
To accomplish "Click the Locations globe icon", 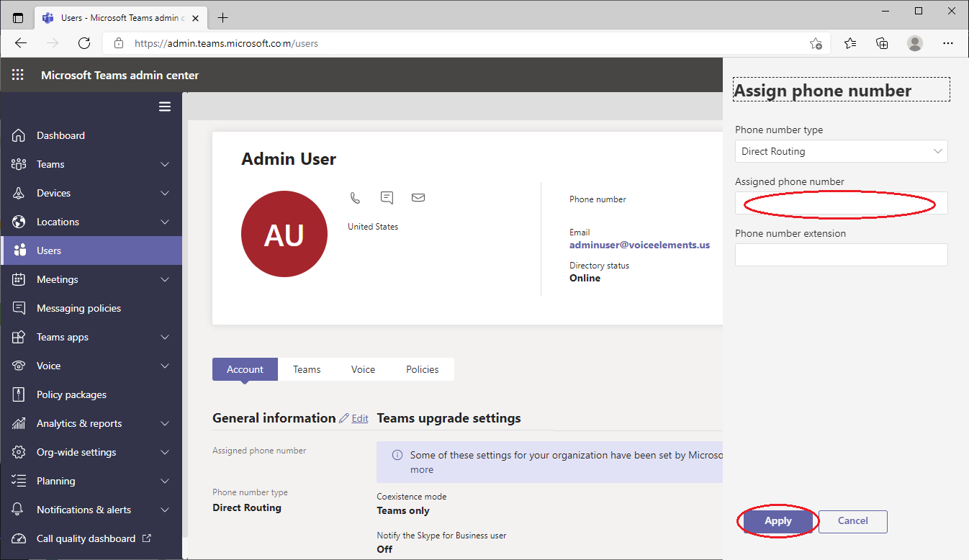I will tap(19, 222).
